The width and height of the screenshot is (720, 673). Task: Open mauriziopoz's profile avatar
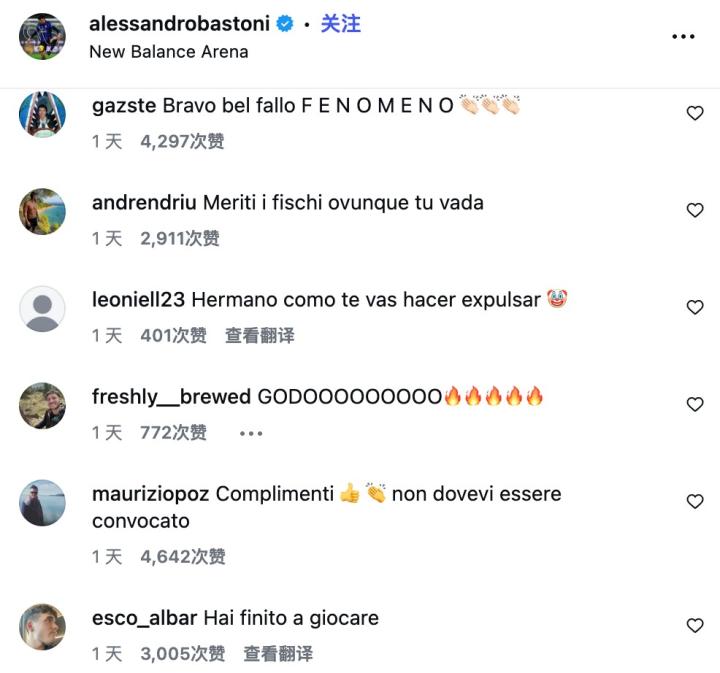(42, 503)
